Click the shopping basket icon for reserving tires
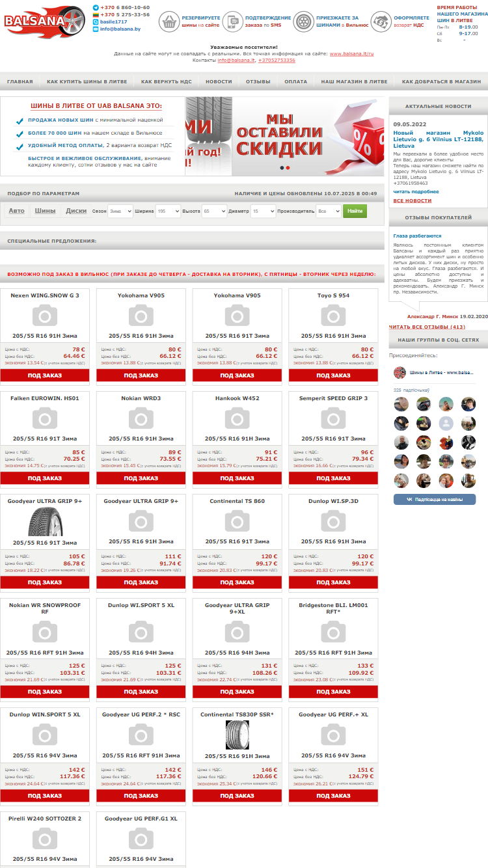The width and height of the screenshot is (488, 868). pyautogui.click(x=169, y=21)
